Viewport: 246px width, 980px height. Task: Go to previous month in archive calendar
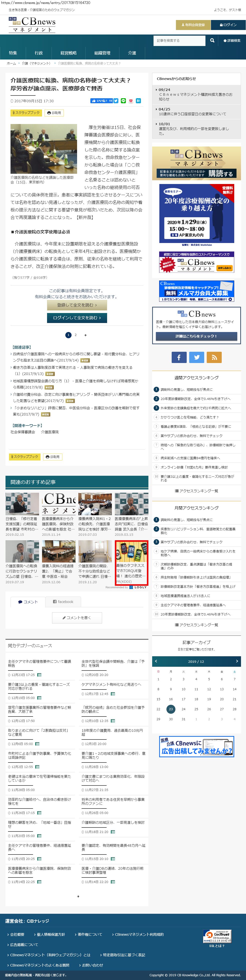pos(156,661)
